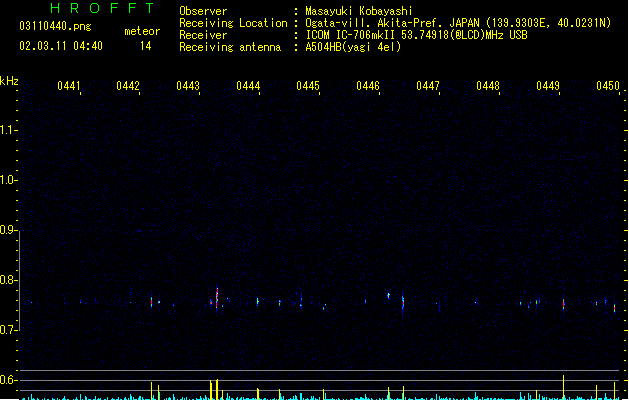Click the tallest yellow spike after 0449
The image size is (629, 400).
coord(564,387)
